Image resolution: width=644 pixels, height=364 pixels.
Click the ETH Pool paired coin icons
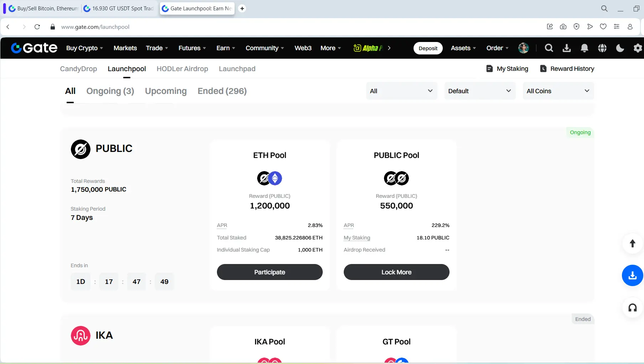point(270,178)
